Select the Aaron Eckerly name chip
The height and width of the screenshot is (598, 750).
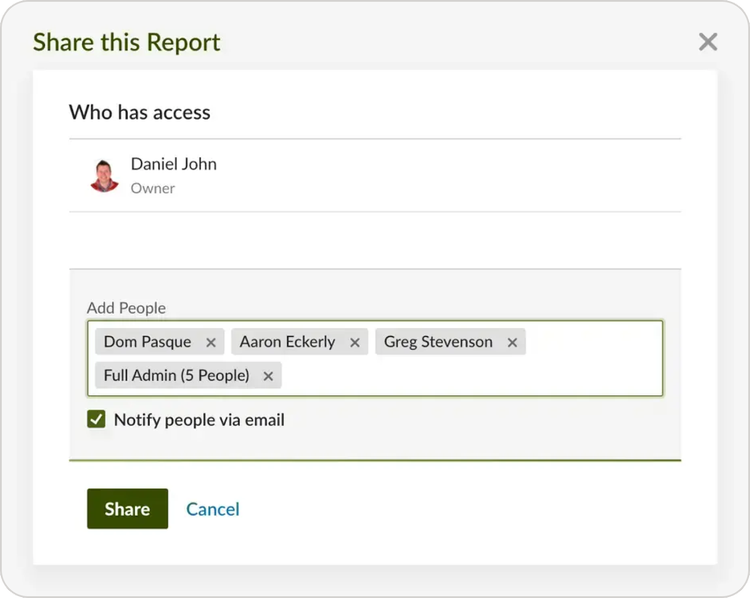[x=287, y=342]
